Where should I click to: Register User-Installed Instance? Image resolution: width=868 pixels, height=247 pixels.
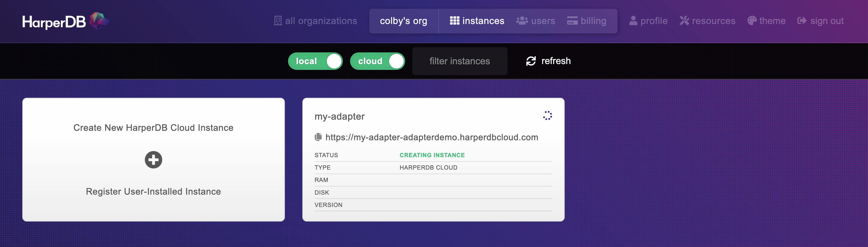(153, 191)
